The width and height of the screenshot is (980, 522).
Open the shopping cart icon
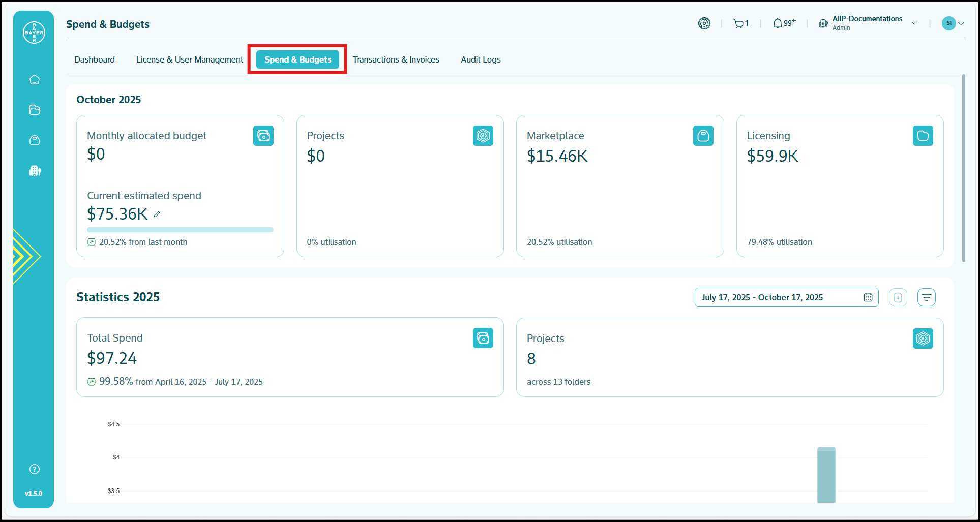(x=738, y=23)
